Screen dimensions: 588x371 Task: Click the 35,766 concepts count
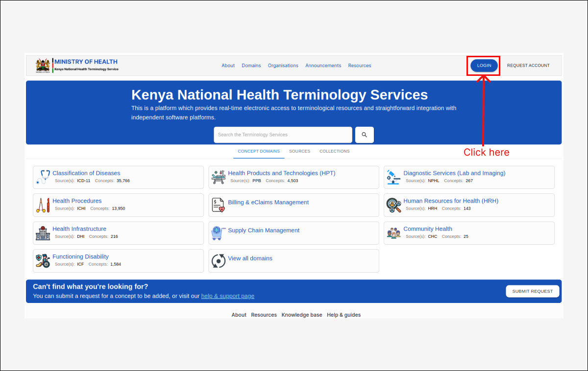[123, 181]
